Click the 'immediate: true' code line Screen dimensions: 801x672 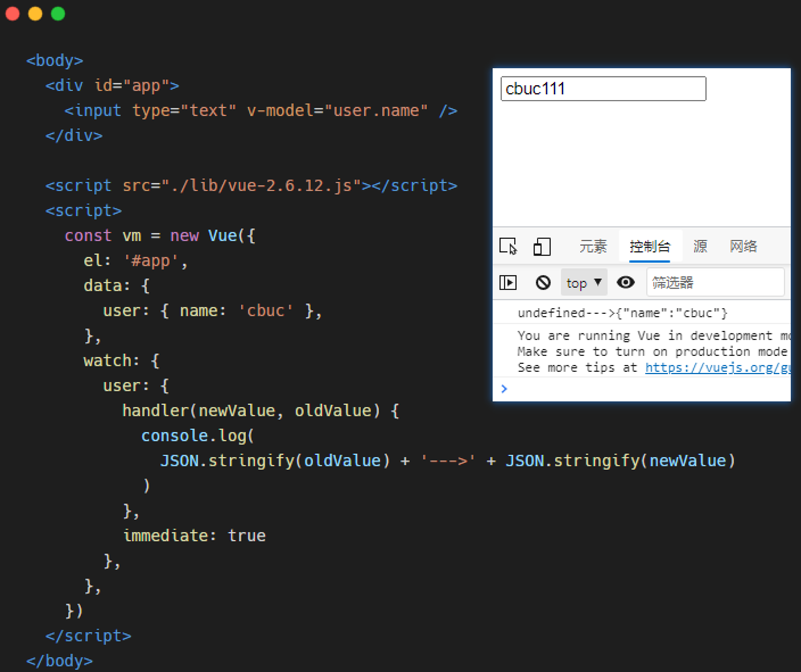[194, 536]
